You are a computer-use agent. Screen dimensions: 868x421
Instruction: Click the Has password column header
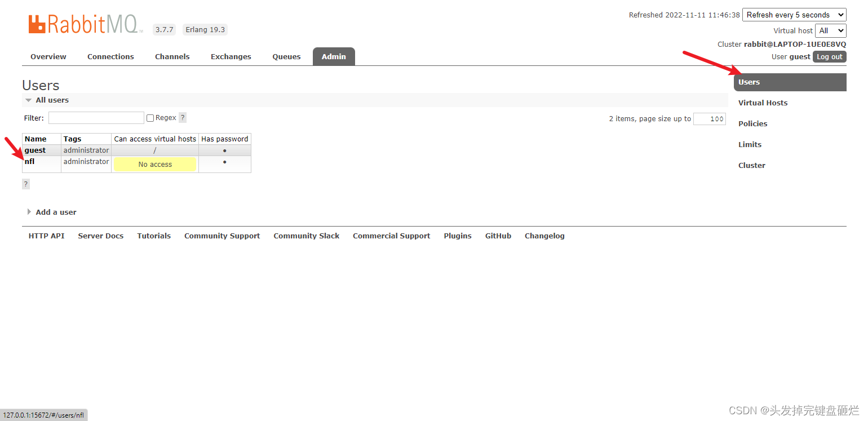click(225, 139)
